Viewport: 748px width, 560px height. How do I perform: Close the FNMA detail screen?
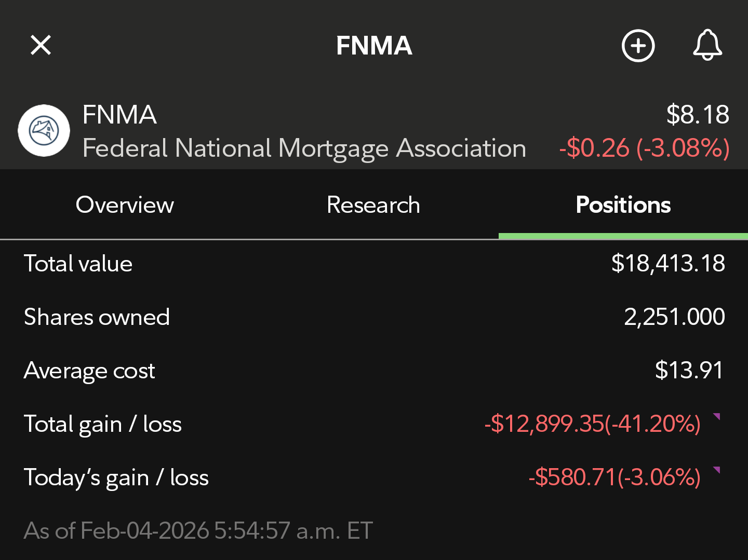tap(41, 45)
